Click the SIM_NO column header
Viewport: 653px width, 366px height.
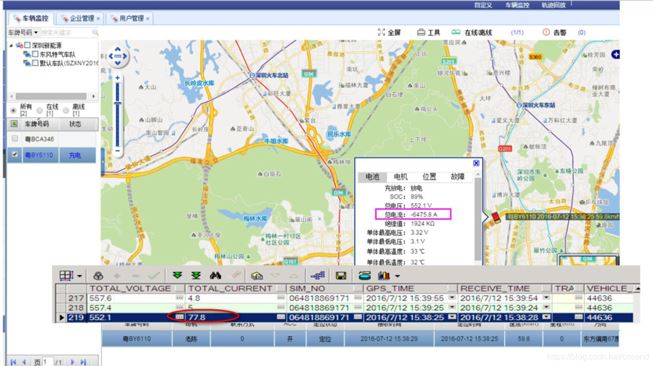(x=324, y=288)
